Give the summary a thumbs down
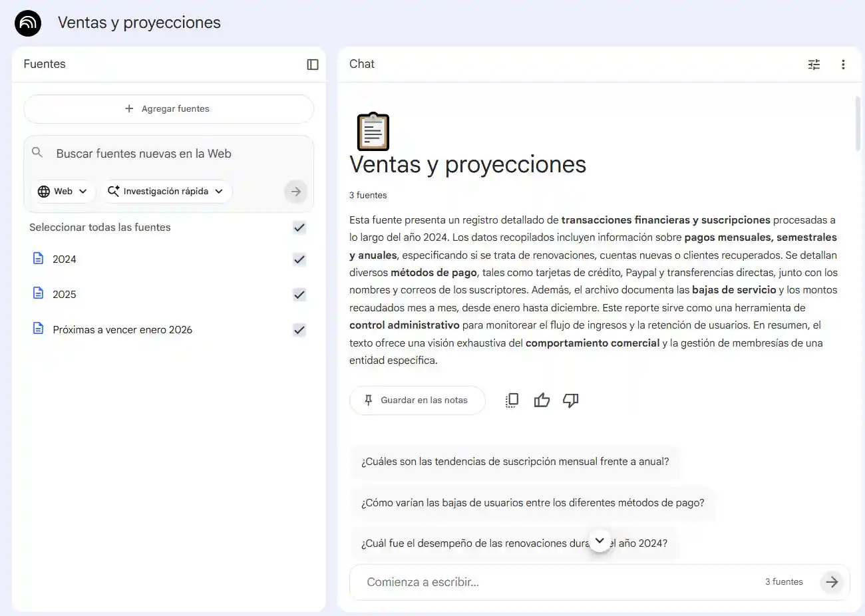This screenshot has height=616, width=865. click(x=571, y=400)
